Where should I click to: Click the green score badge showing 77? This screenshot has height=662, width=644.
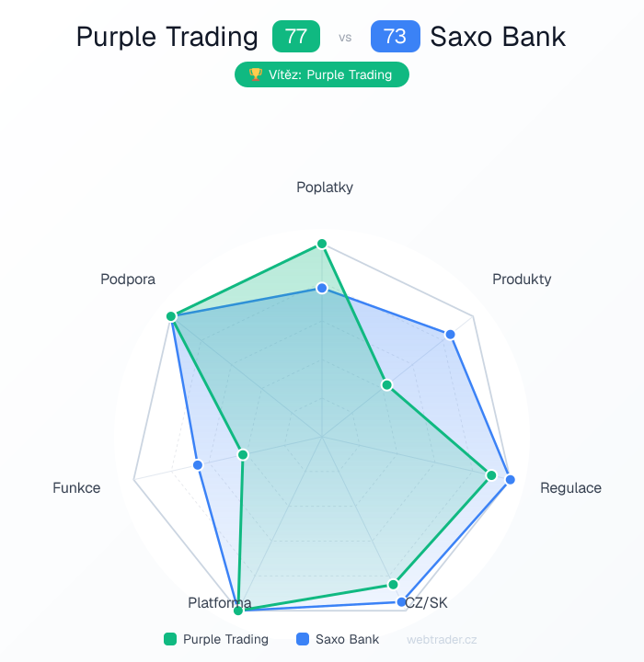tap(296, 37)
